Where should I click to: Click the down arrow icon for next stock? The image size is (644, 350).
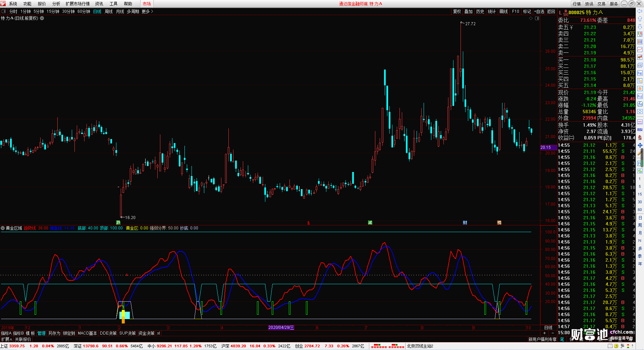(x=640, y=27)
